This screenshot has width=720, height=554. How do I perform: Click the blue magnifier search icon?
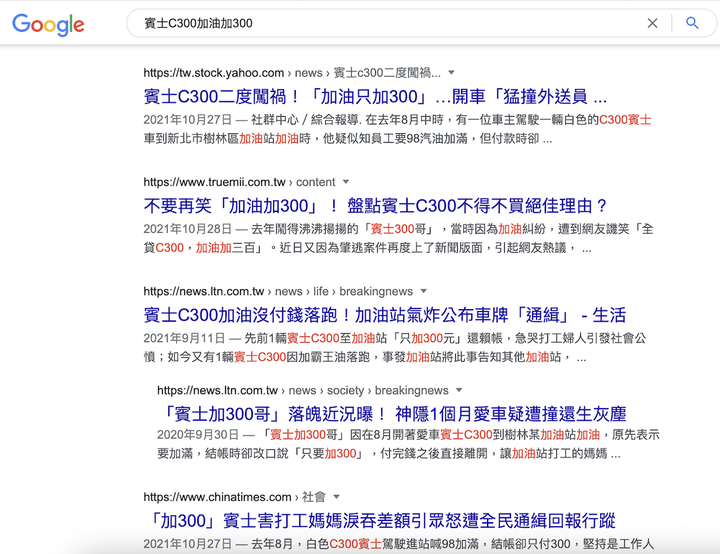[x=692, y=23]
